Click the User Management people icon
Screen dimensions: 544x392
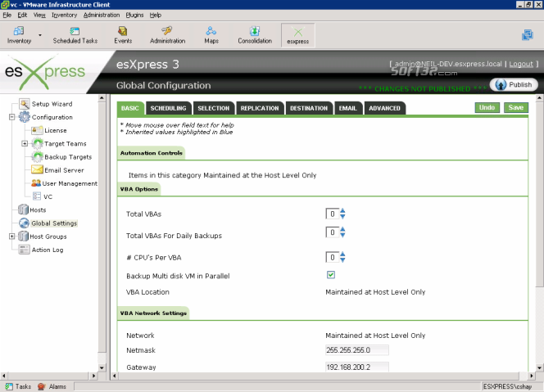(x=36, y=183)
